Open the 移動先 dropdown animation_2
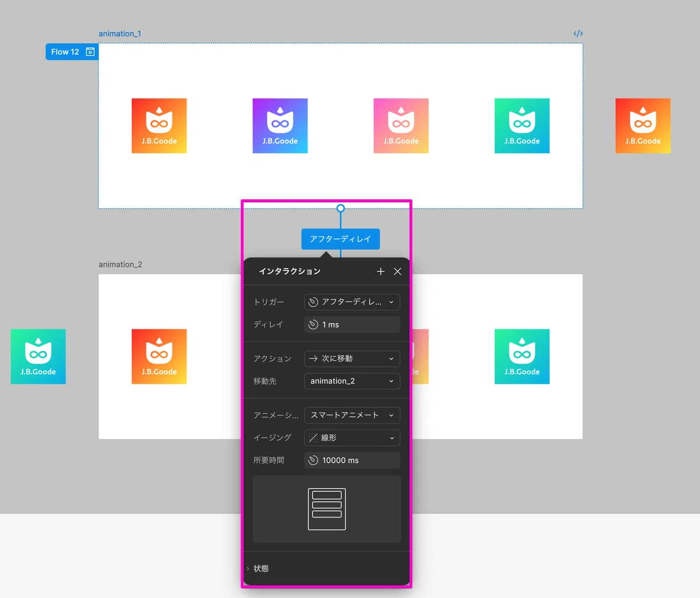The width and height of the screenshot is (700, 598). click(x=352, y=381)
